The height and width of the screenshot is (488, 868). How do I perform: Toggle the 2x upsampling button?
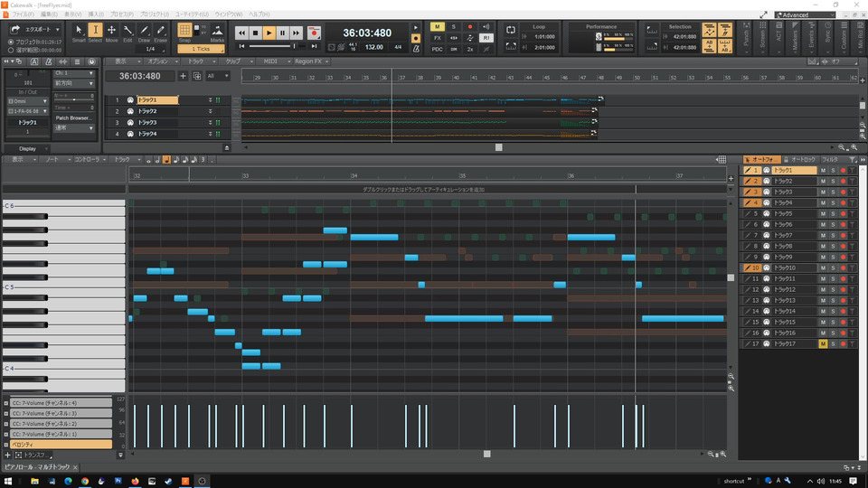pyautogui.click(x=470, y=49)
